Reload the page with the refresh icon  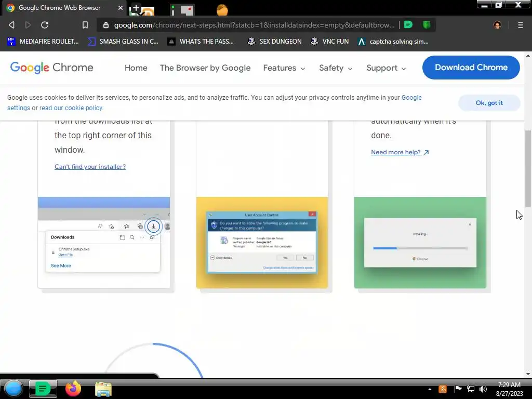click(45, 25)
